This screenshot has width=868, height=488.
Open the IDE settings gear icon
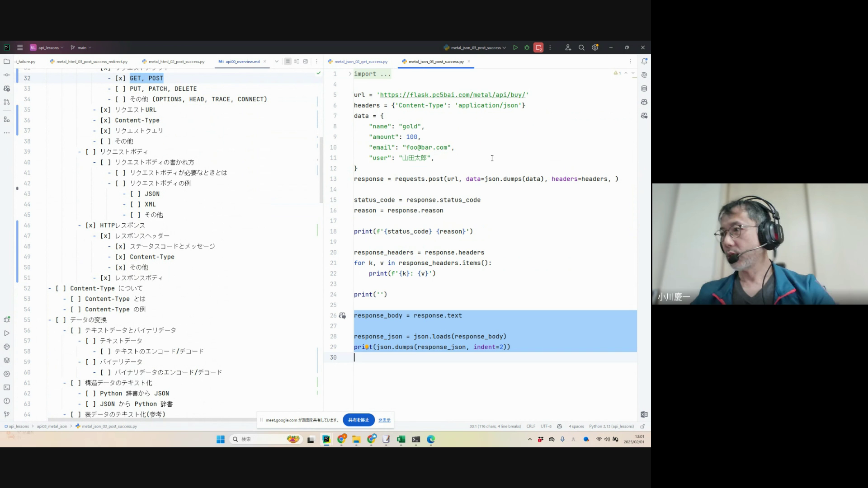595,47
